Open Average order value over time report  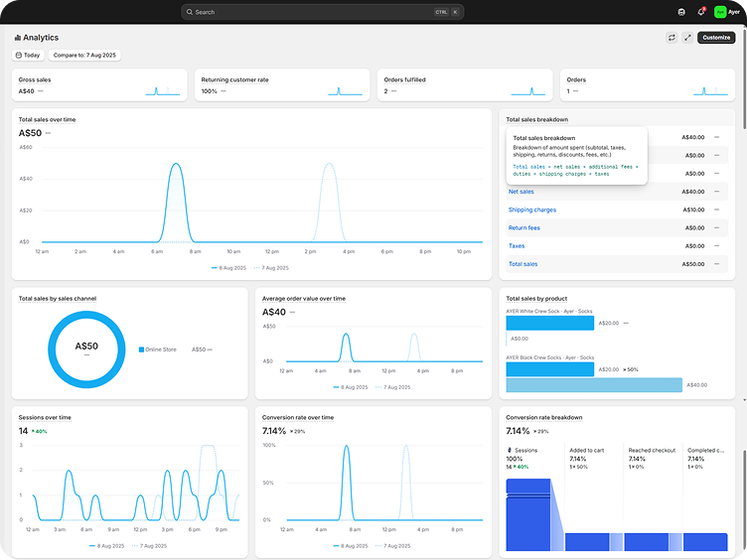tap(304, 299)
